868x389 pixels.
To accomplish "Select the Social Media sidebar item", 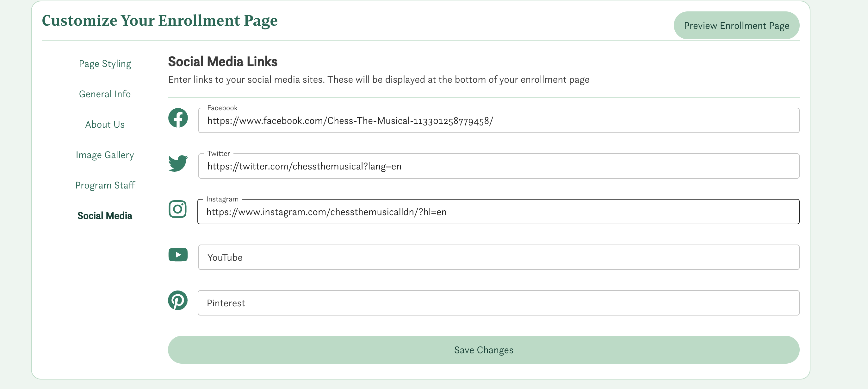I will (x=105, y=216).
